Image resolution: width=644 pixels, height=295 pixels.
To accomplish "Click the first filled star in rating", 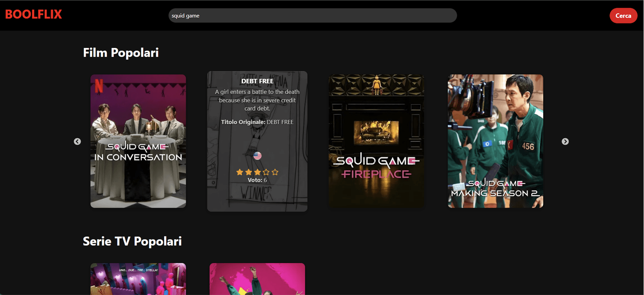I will tap(239, 172).
